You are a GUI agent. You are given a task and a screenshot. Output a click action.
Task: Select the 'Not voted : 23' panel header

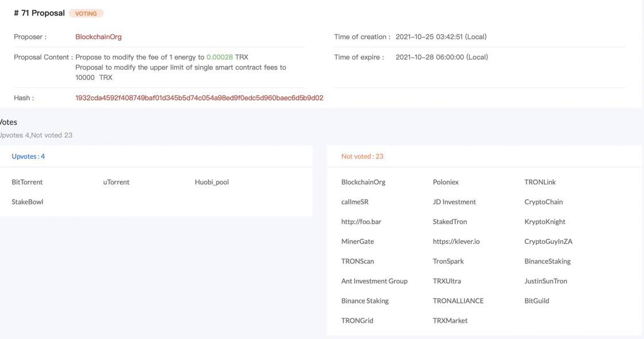(362, 157)
